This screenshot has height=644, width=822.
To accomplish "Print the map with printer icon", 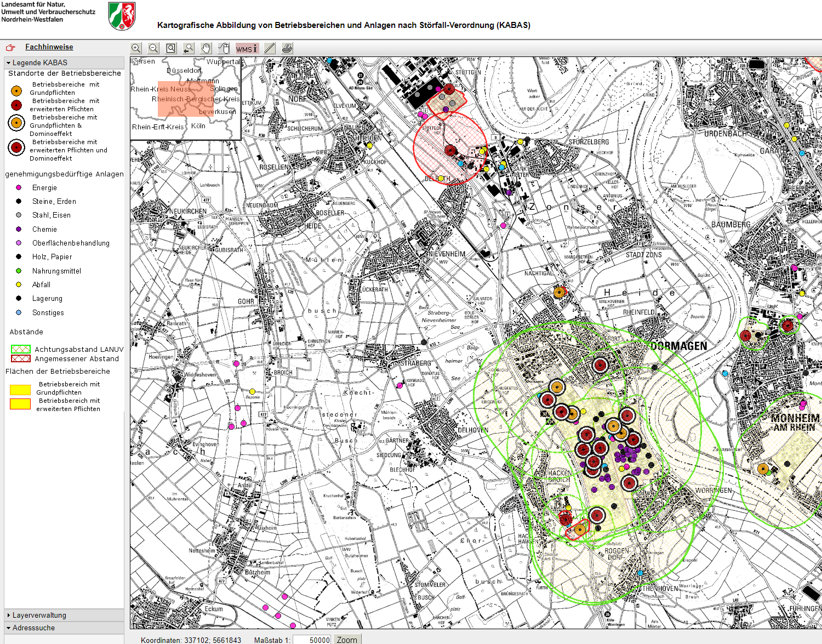I will (x=287, y=48).
